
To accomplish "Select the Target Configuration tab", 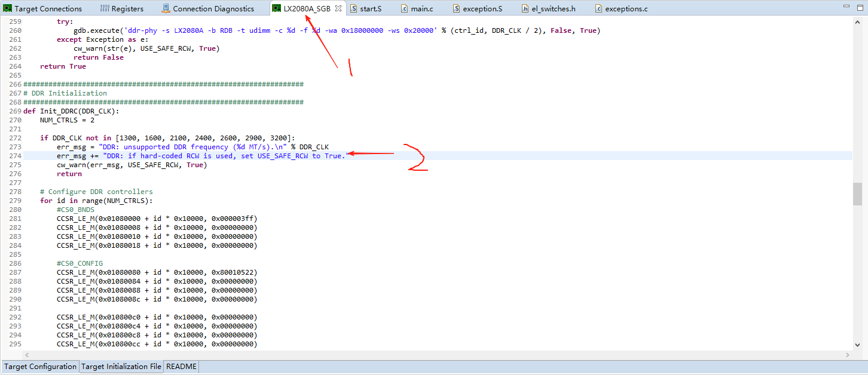I will coord(39,367).
